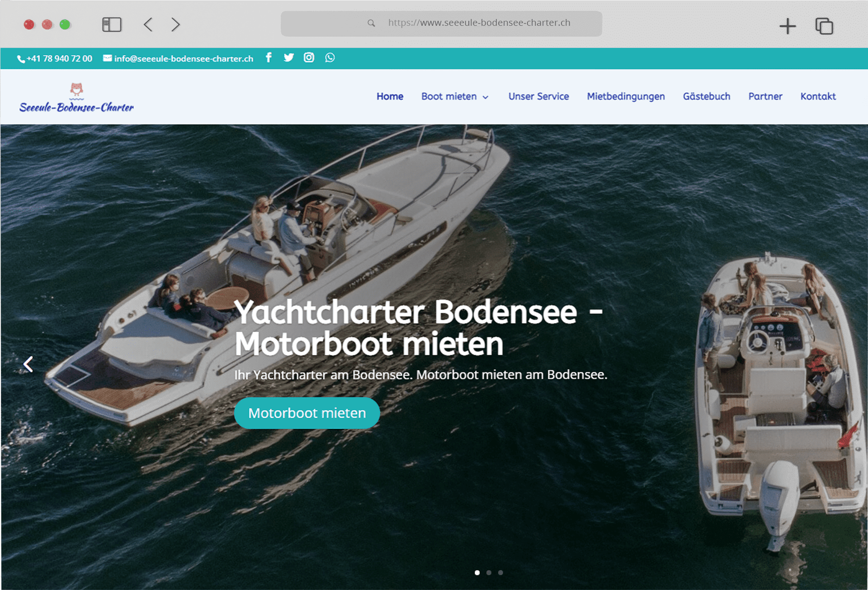This screenshot has width=868, height=590.
Task: Select the first carousel indicator dot
Action: pos(477,572)
